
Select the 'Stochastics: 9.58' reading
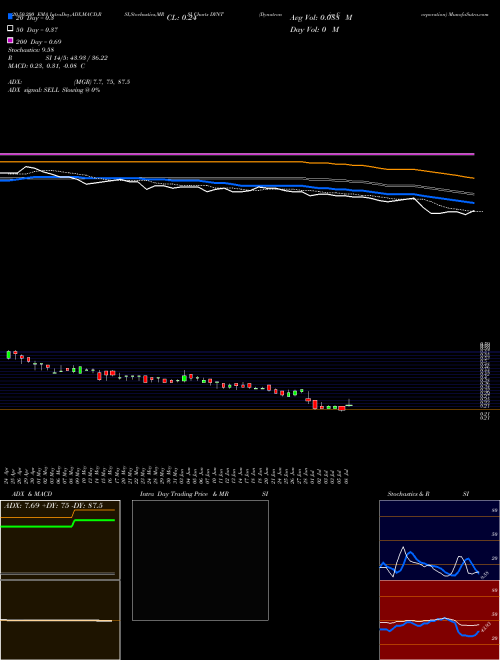tap(30, 50)
